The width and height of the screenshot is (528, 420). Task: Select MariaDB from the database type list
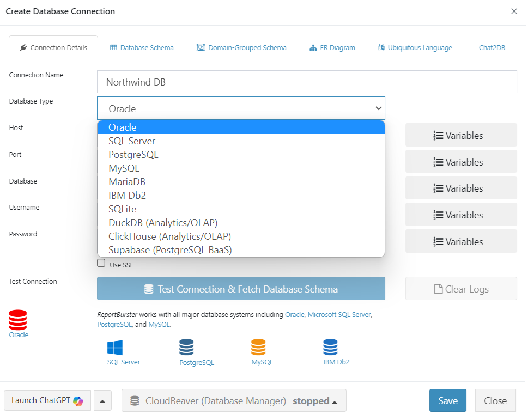(x=127, y=181)
